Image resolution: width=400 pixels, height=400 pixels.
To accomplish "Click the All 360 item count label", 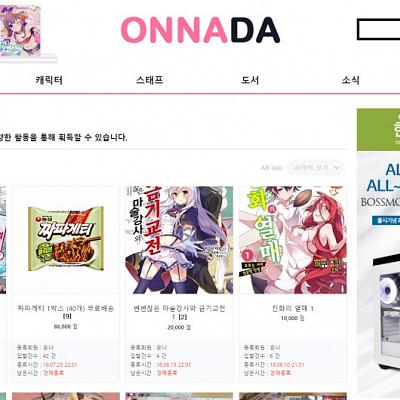I will tap(271, 168).
